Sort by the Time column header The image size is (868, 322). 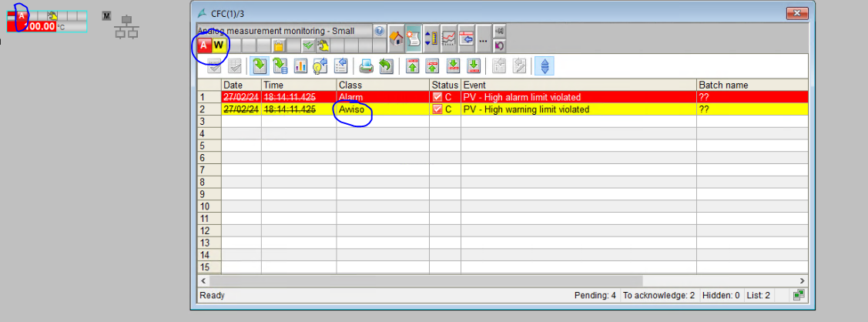[299, 86]
